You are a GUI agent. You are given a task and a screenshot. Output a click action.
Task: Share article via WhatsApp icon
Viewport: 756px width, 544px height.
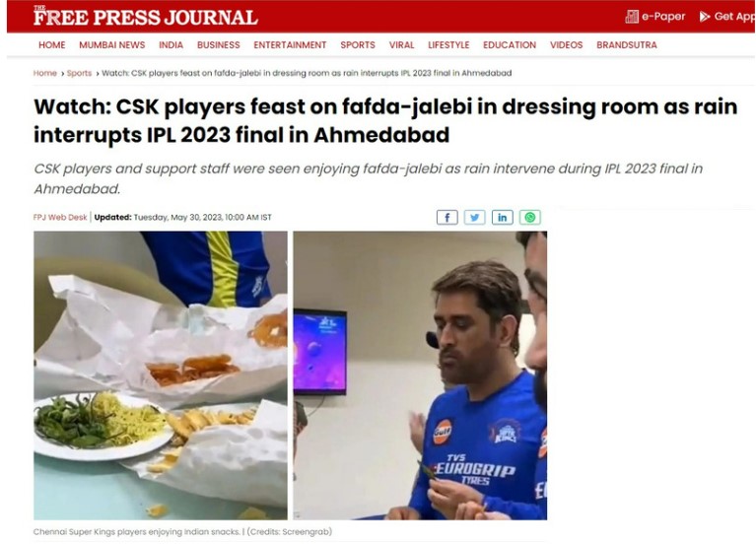click(530, 218)
